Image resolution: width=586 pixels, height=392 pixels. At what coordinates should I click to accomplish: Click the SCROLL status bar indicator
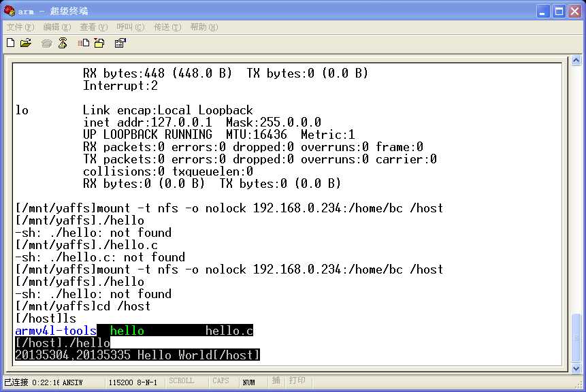pyautogui.click(x=182, y=381)
